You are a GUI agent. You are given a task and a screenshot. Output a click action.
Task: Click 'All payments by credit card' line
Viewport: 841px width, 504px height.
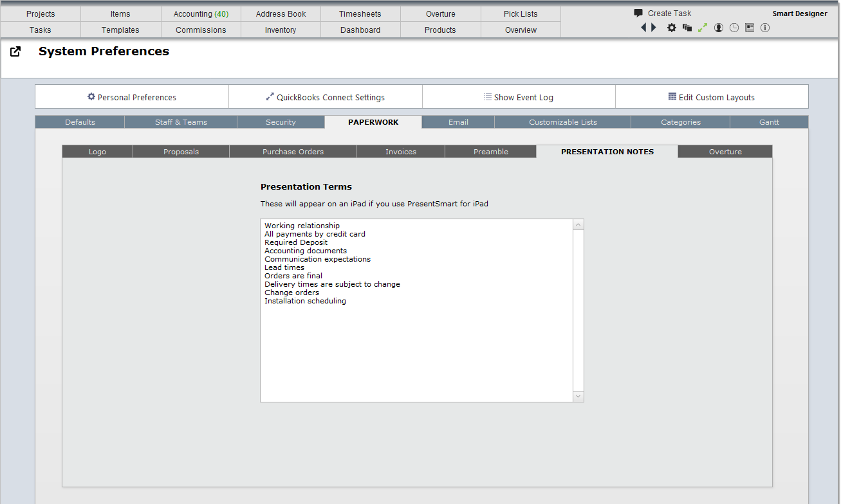315,234
